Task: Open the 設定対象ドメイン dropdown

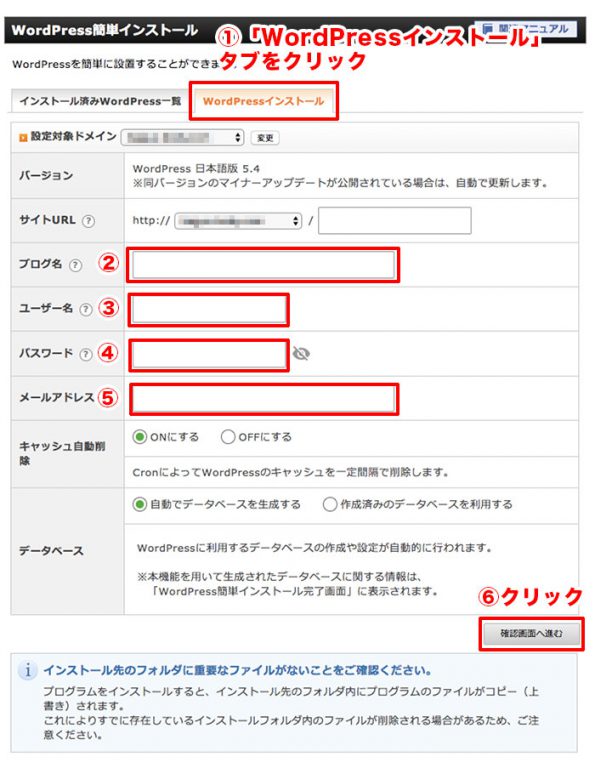Action: pos(183,138)
